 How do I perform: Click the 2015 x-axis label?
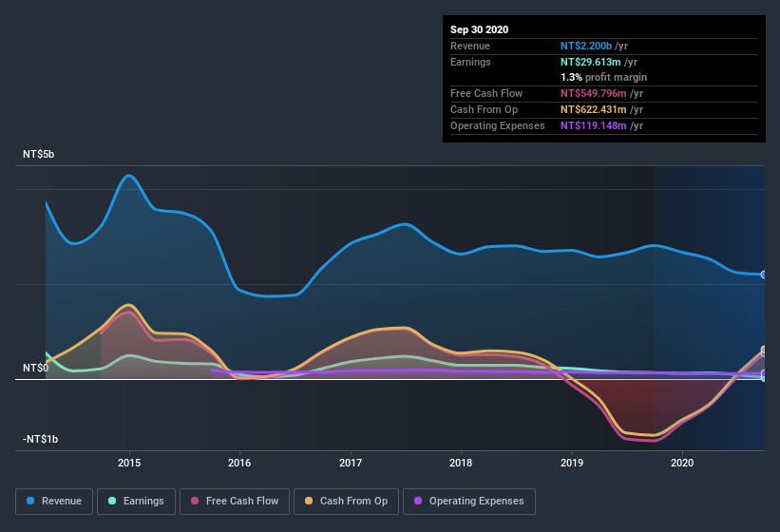tap(129, 463)
